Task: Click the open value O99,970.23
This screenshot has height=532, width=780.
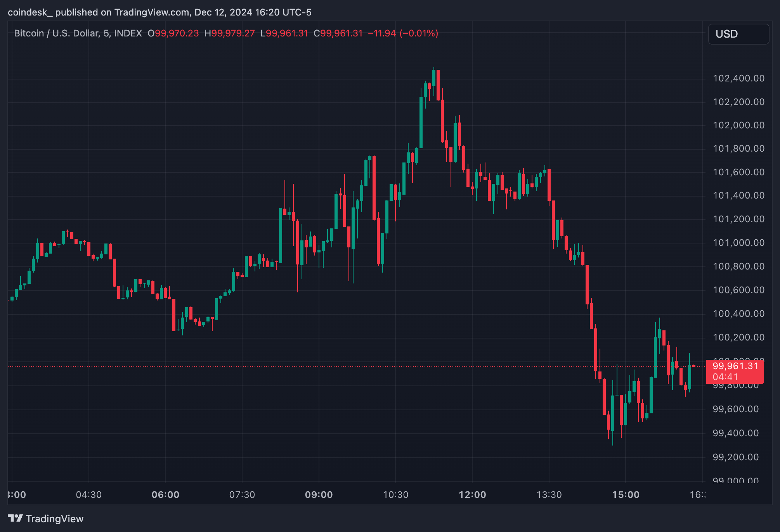Action: (x=174, y=33)
